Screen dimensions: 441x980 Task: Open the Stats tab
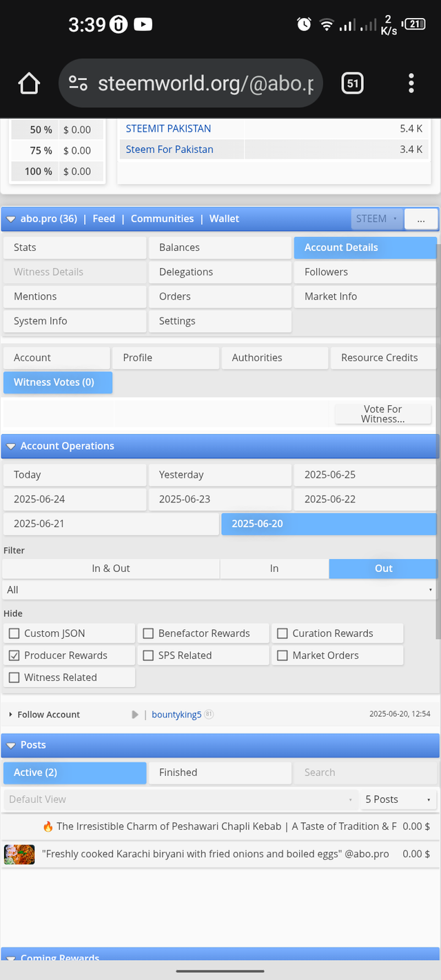click(x=74, y=247)
